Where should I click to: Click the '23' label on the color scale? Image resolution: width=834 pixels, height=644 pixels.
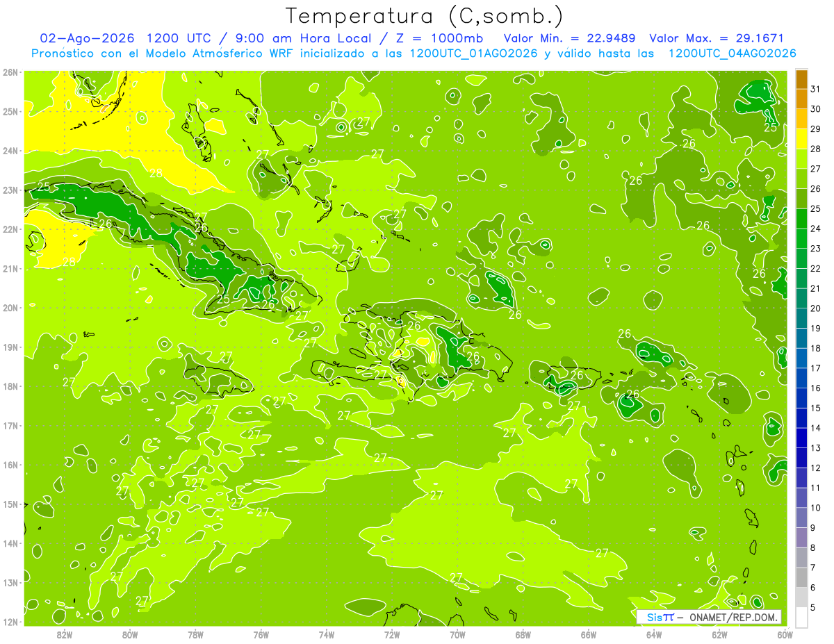coord(815,249)
